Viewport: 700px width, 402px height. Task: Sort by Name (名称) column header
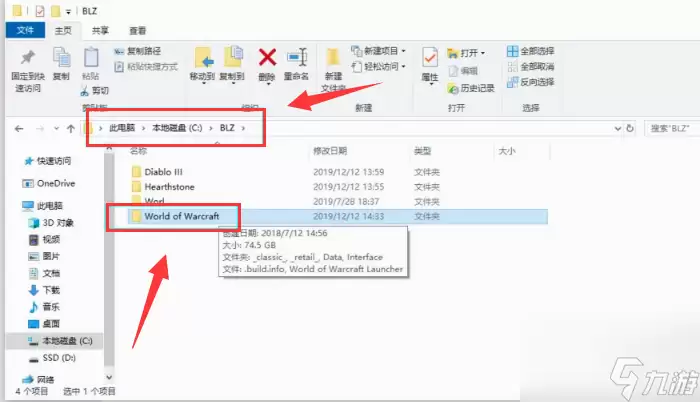click(138, 151)
